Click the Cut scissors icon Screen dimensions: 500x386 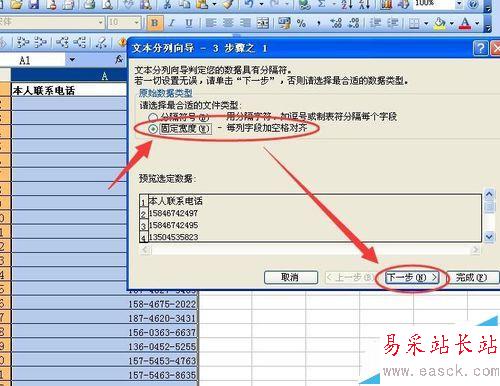click(167, 4)
